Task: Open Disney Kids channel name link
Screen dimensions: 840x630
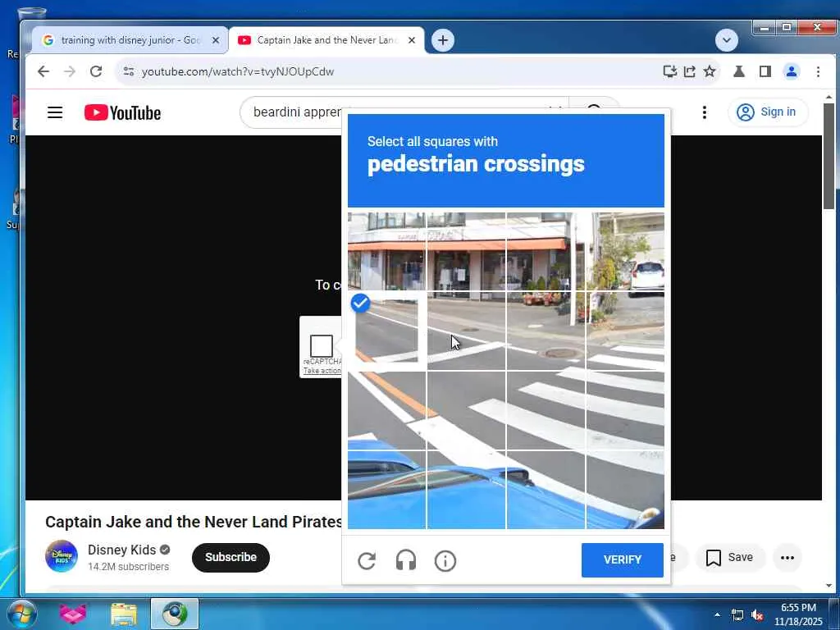Action: click(121, 550)
